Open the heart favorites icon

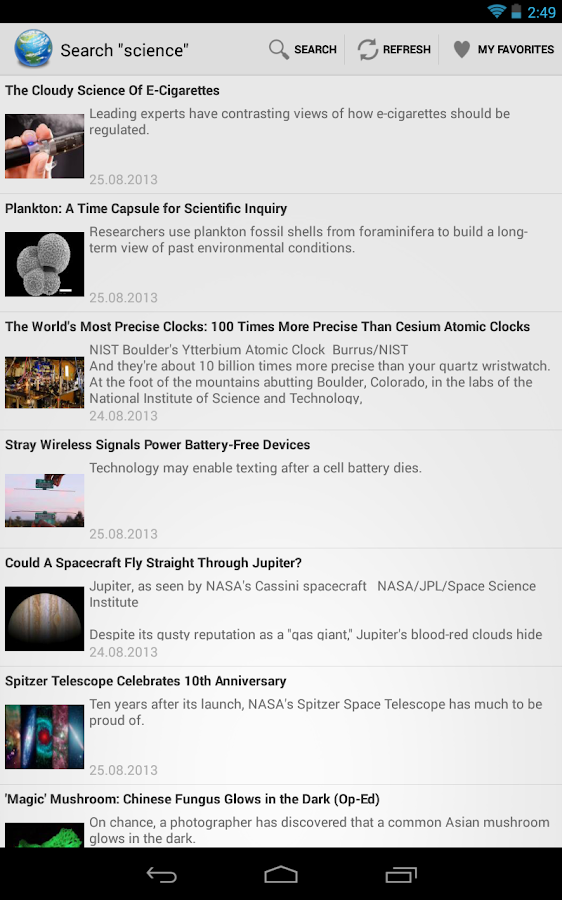coord(462,49)
